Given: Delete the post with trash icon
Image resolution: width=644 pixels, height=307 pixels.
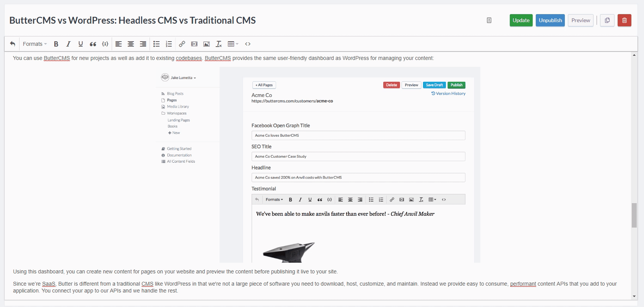Looking at the screenshot, I should pyautogui.click(x=624, y=20).
